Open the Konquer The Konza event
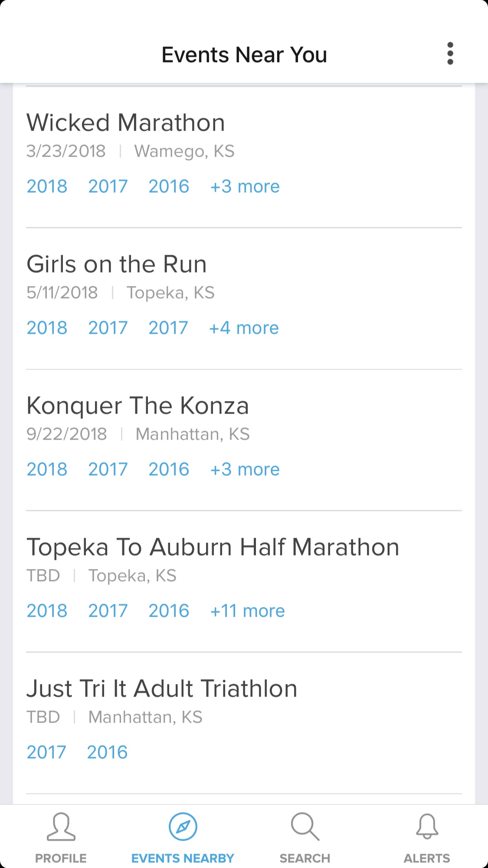Image resolution: width=488 pixels, height=868 pixels. coord(138,406)
